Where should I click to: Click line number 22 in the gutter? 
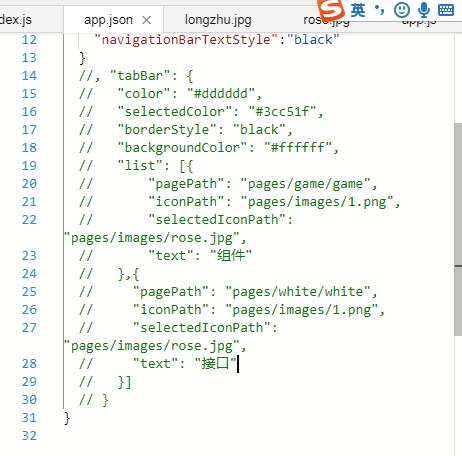pyautogui.click(x=29, y=220)
